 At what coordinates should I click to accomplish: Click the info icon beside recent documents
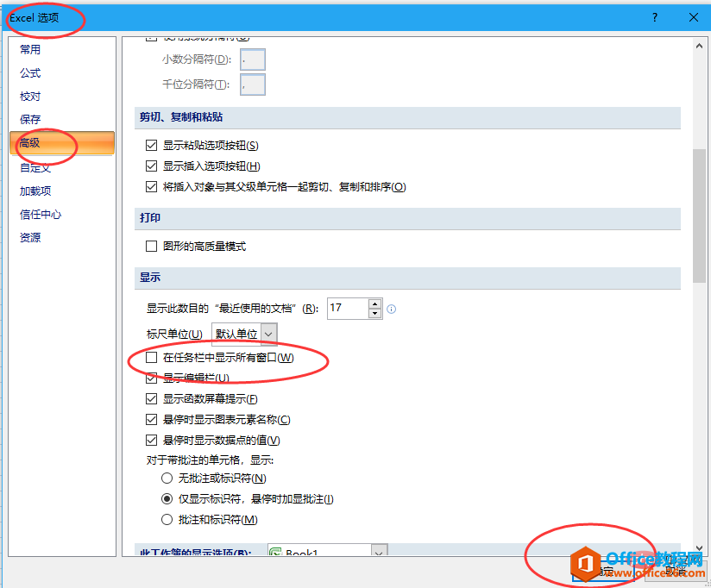click(392, 309)
